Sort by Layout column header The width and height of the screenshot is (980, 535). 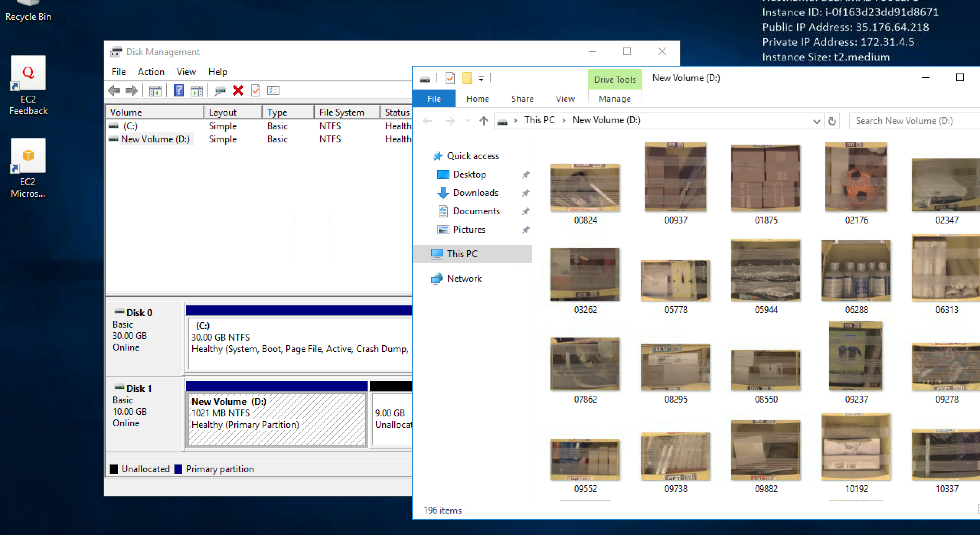tap(233, 113)
